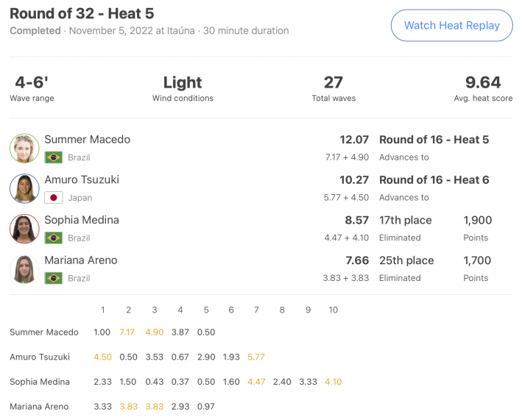Open Summer Macedo athlete name link
Image resolution: width=522 pixels, height=420 pixels.
(x=87, y=139)
